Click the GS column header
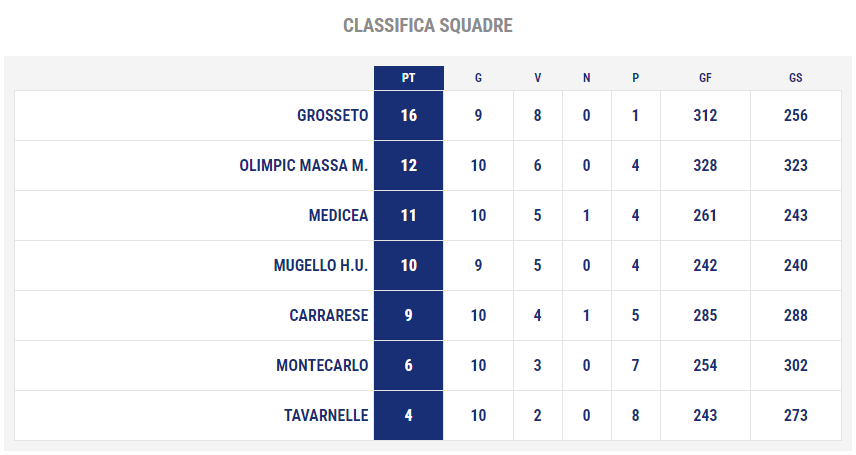 click(795, 78)
